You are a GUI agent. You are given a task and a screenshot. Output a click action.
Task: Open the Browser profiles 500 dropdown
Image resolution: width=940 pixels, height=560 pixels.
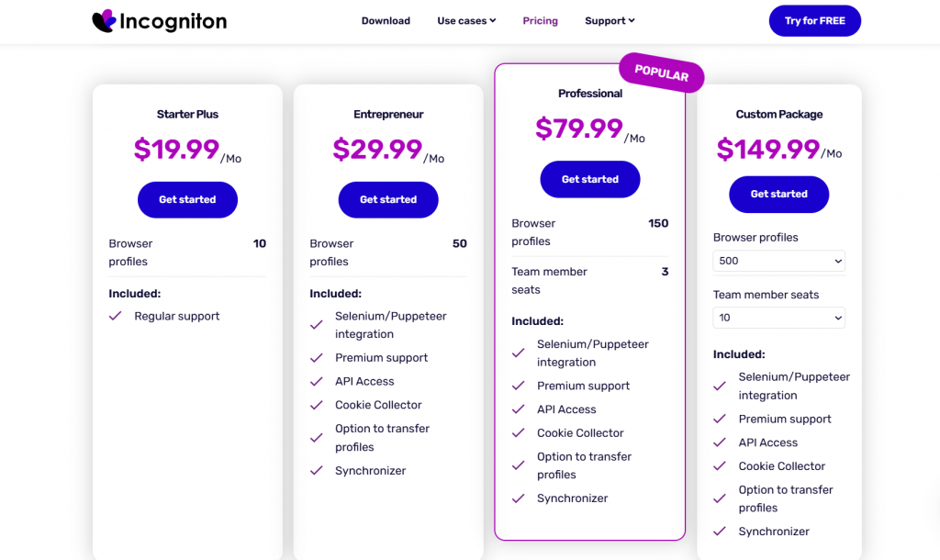click(778, 261)
